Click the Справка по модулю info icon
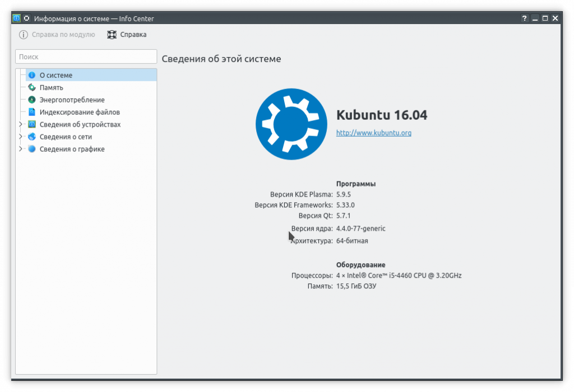Viewport: 574px width, 392px height. (x=24, y=34)
